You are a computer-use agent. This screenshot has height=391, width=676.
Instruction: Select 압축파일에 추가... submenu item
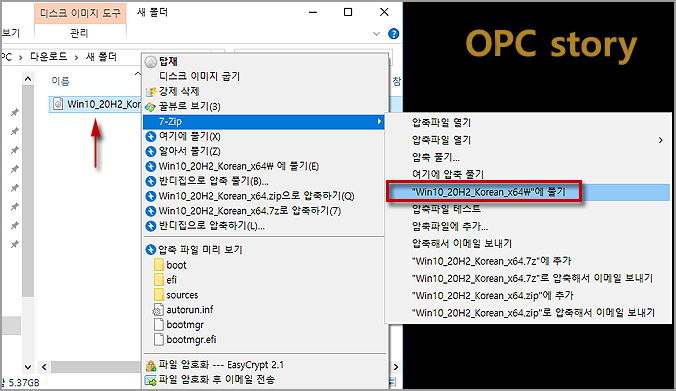pyautogui.click(x=450, y=226)
